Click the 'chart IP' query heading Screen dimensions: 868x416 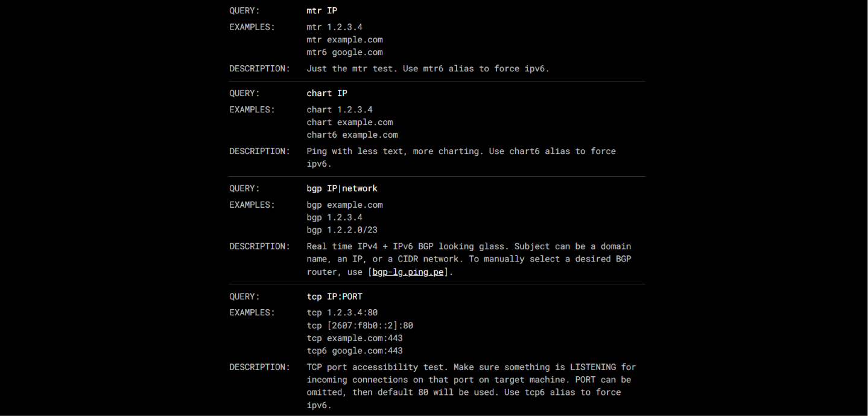coord(327,94)
